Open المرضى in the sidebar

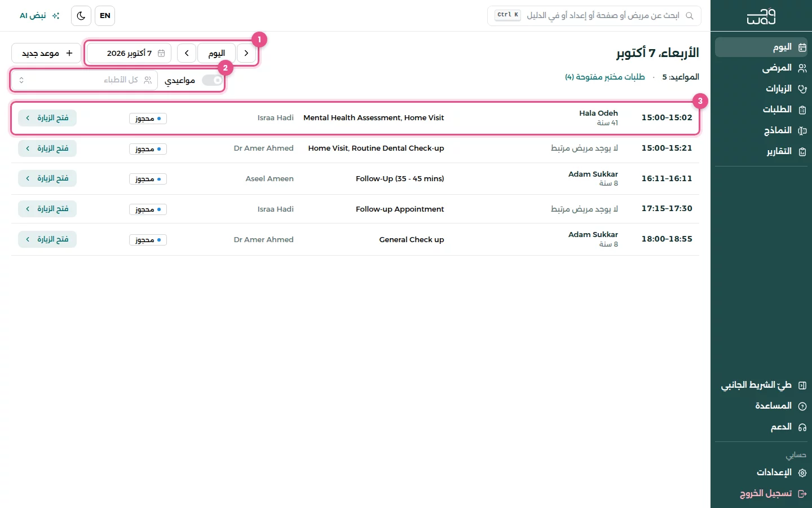tap(761, 68)
